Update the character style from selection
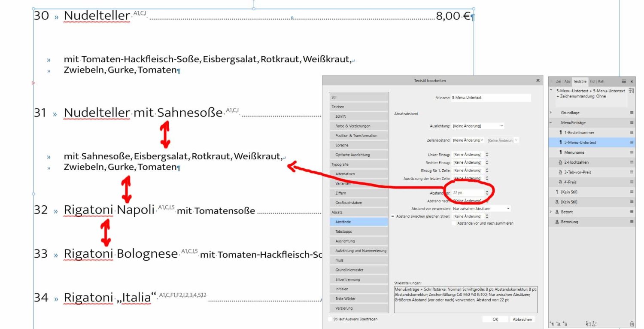This screenshot has width=644, height=329. coord(595,324)
